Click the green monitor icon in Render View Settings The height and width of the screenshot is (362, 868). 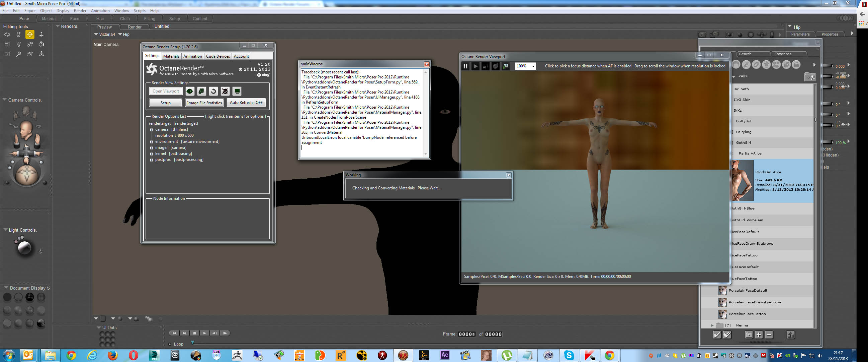(x=237, y=91)
